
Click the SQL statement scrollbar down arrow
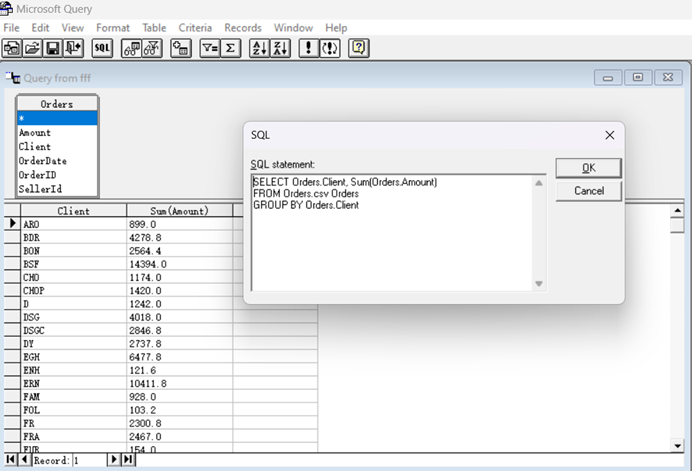(x=539, y=284)
